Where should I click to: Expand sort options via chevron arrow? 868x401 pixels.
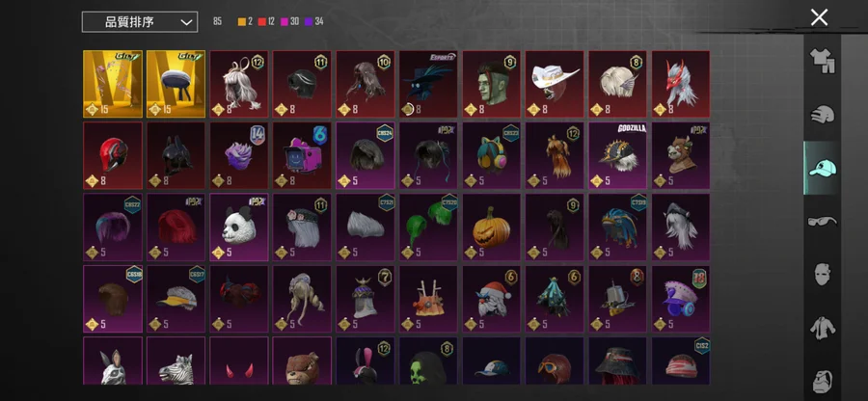[186, 23]
